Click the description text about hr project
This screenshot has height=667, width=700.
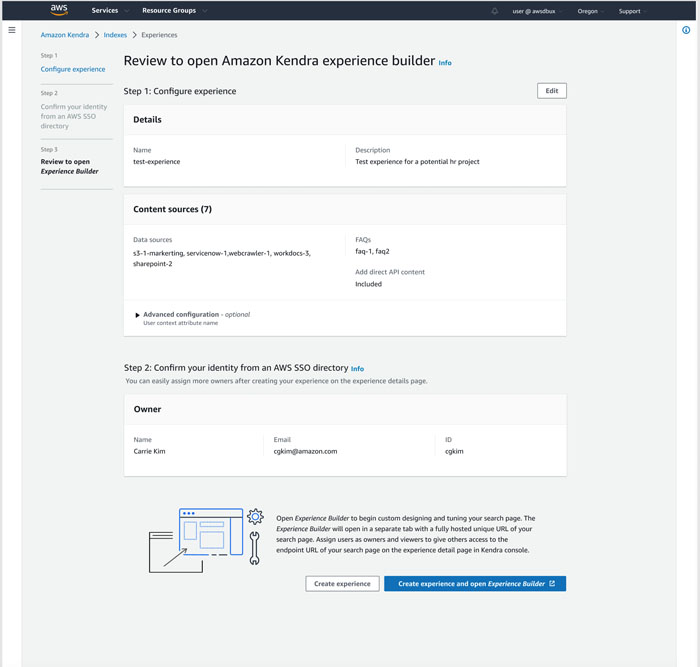[x=417, y=162]
